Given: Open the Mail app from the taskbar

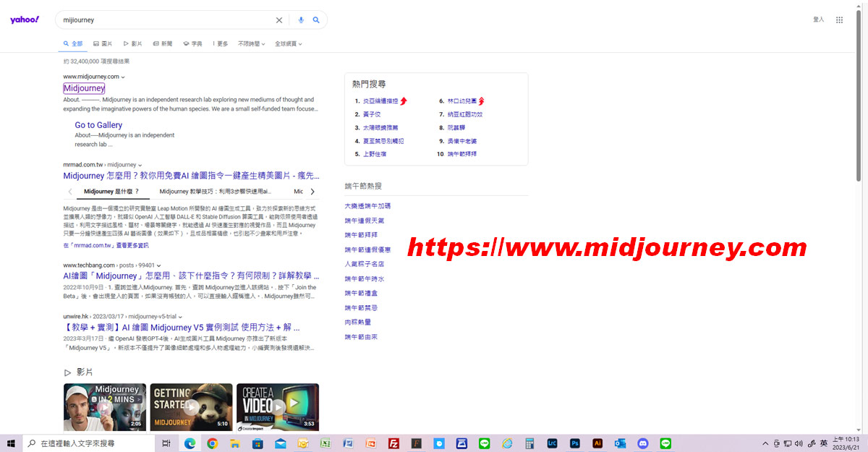Looking at the screenshot, I should click(x=280, y=443).
